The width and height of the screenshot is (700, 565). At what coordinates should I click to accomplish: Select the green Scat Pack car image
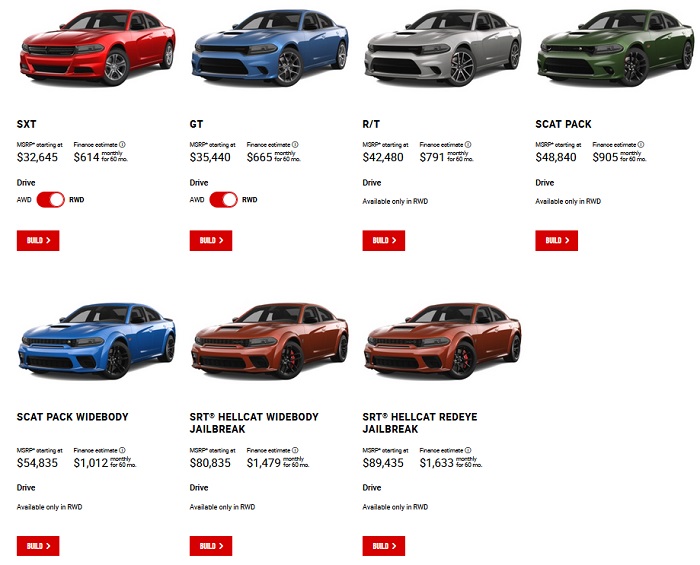(616, 47)
